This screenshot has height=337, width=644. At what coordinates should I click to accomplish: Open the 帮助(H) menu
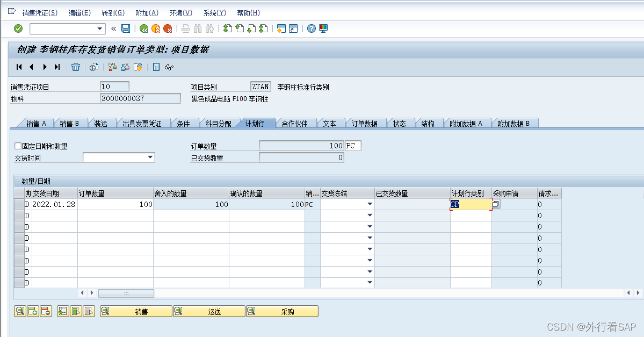(x=249, y=13)
